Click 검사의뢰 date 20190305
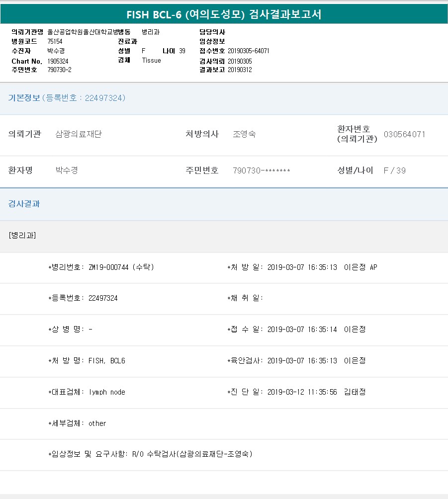 tap(240, 61)
